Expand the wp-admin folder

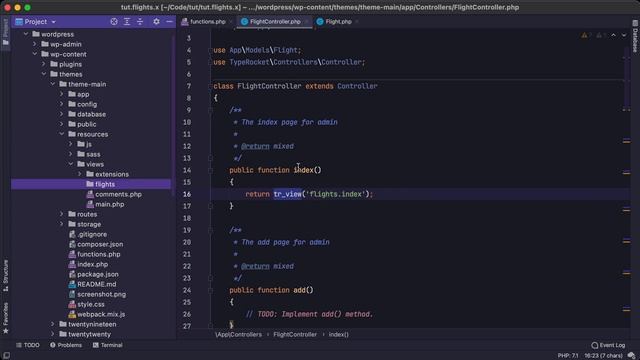(x=35, y=44)
